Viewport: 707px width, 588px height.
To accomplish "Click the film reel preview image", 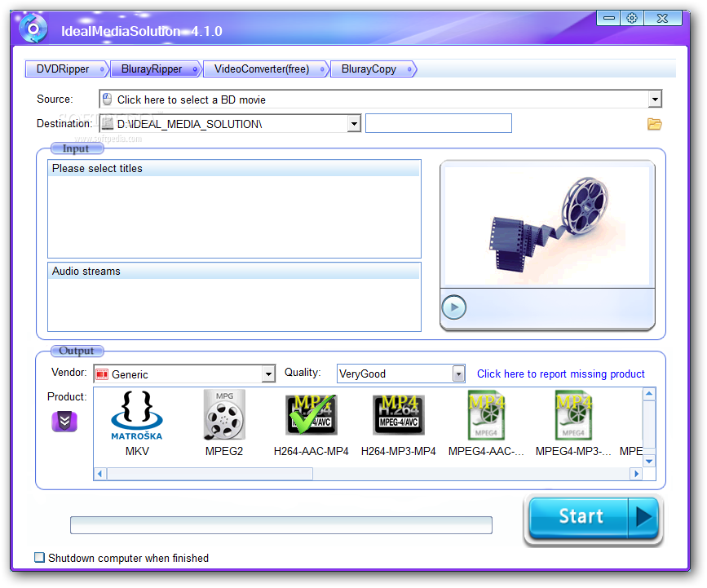I will 547,225.
